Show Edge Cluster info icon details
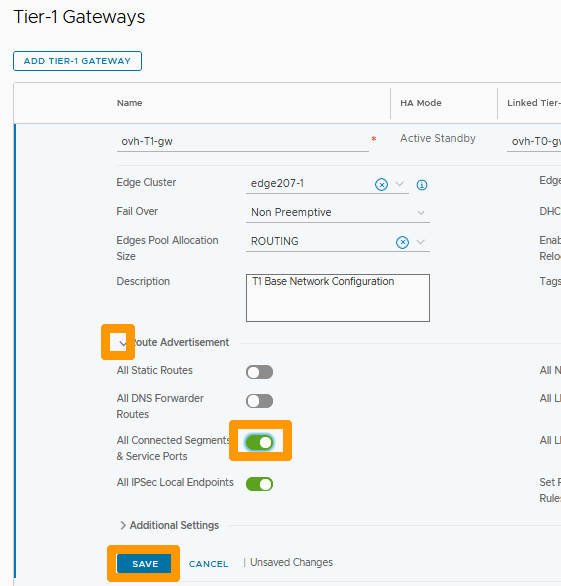The height and width of the screenshot is (586, 561). pos(422,185)
